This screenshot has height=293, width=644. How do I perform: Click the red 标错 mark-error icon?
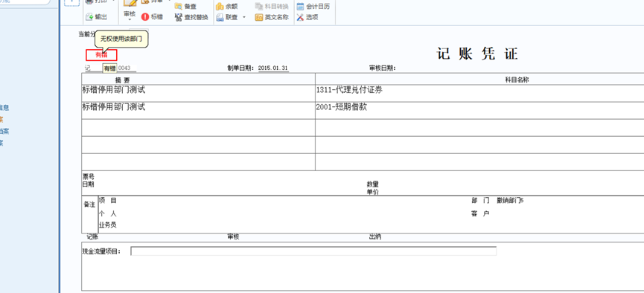(x=145, y=17)
